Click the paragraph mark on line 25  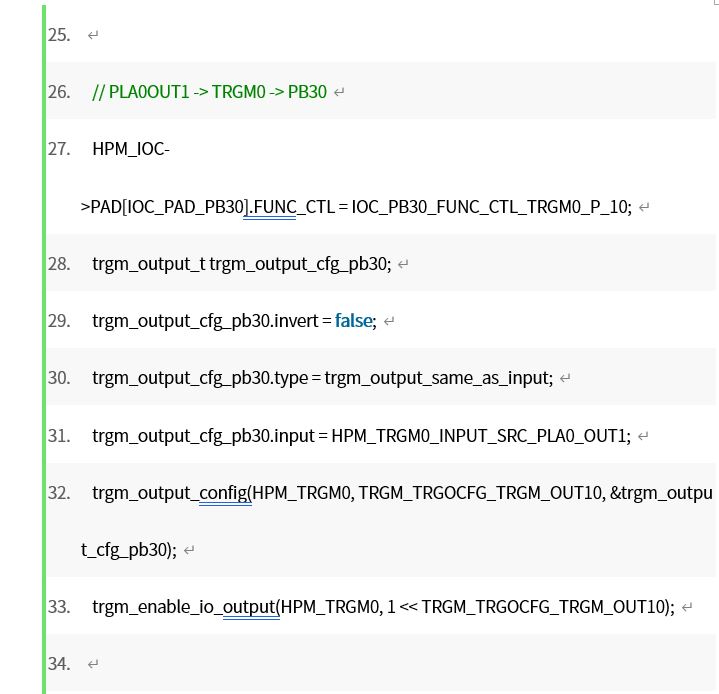[93, 35]
